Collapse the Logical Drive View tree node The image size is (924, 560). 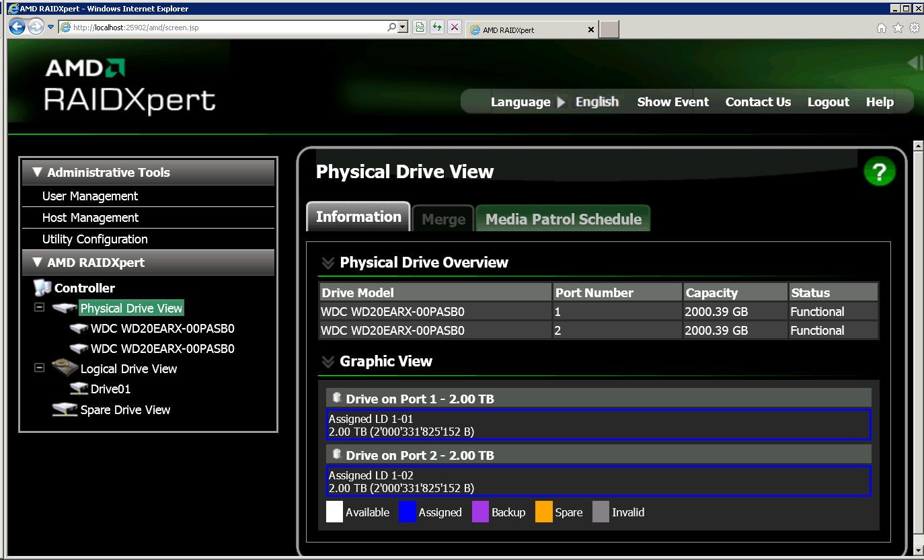pos(39,368)
